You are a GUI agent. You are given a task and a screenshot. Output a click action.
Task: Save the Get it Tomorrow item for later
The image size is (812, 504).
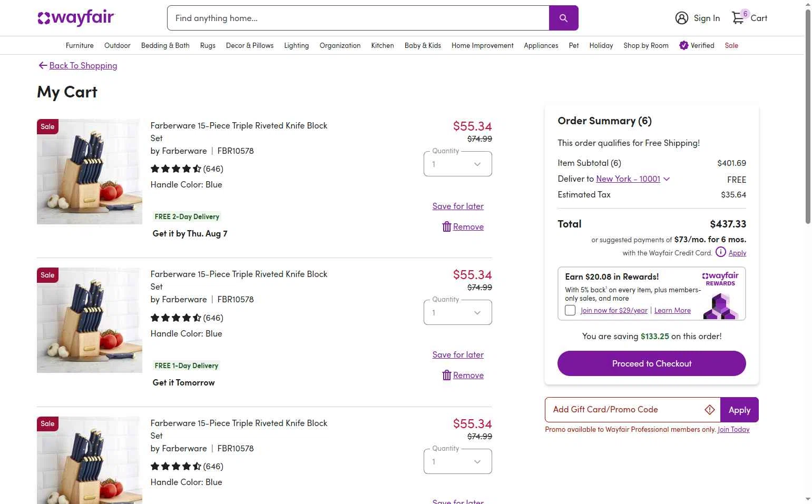pos(458,354)
